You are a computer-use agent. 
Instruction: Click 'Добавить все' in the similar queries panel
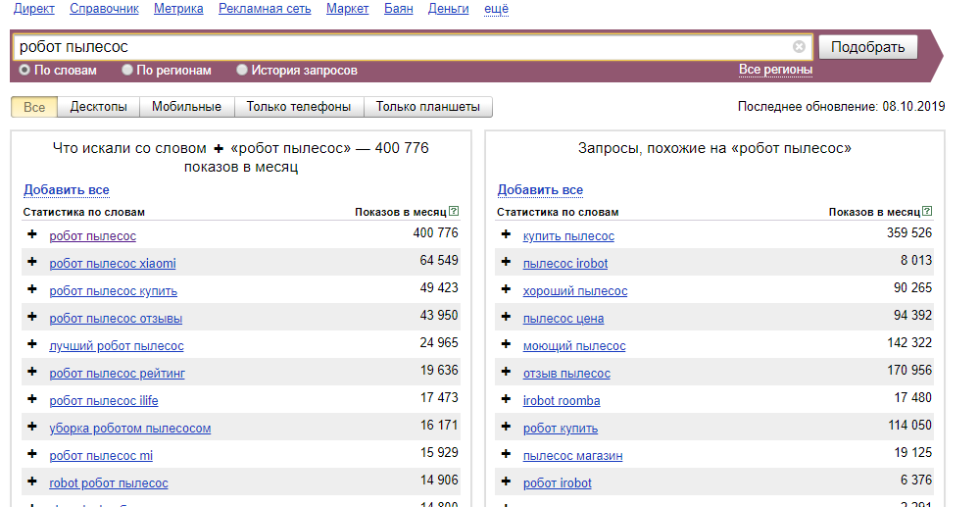(x=540, y=189)
